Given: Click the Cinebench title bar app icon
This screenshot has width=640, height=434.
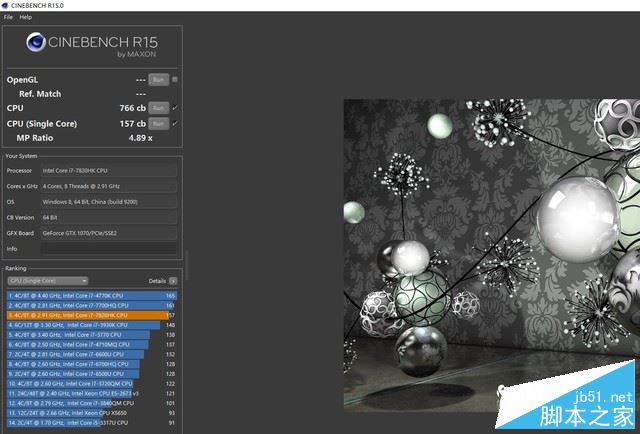Looking at the screenshot, I should tap(5, 5).
